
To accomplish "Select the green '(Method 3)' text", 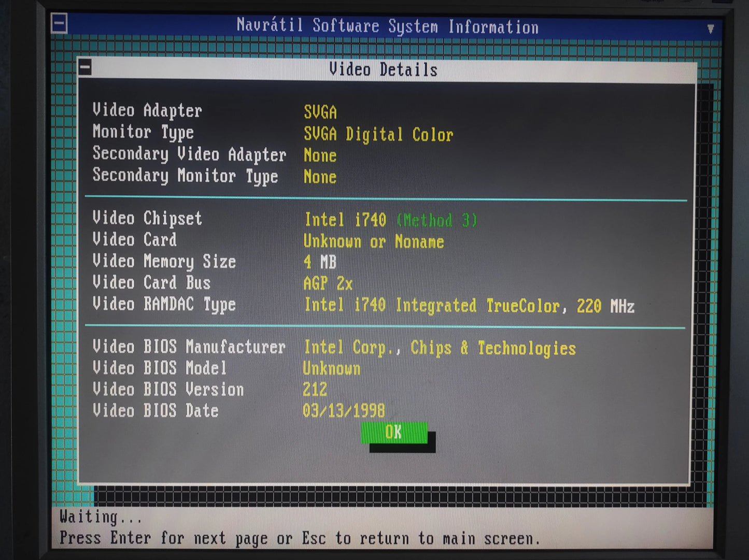I will [437, 220].
